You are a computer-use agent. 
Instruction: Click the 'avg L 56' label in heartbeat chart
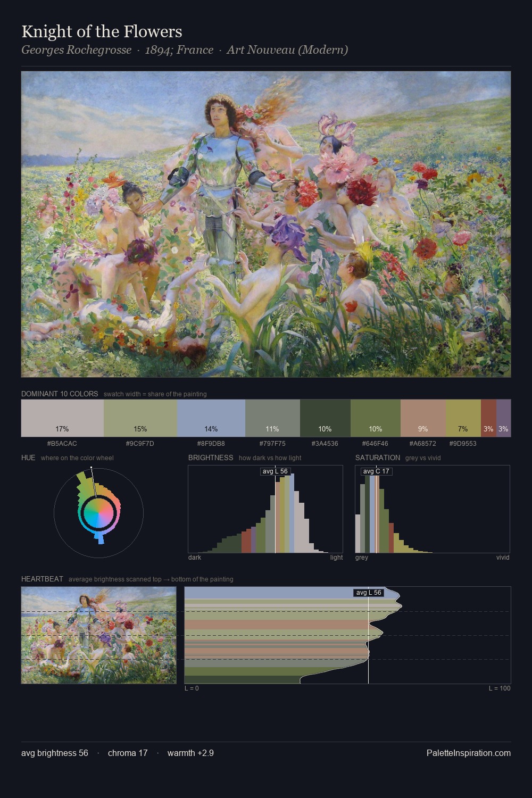[369, 593]
